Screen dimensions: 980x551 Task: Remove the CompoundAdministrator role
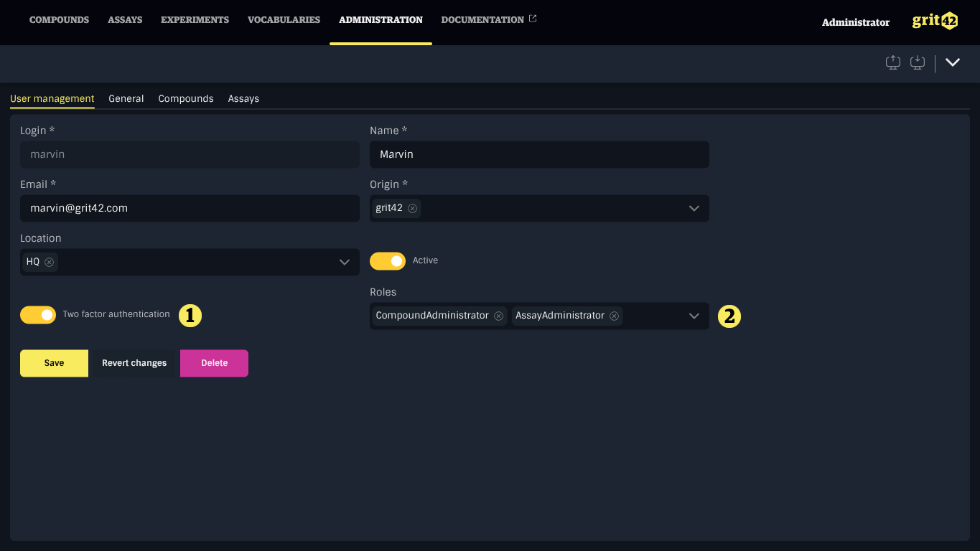click(498, 316)
